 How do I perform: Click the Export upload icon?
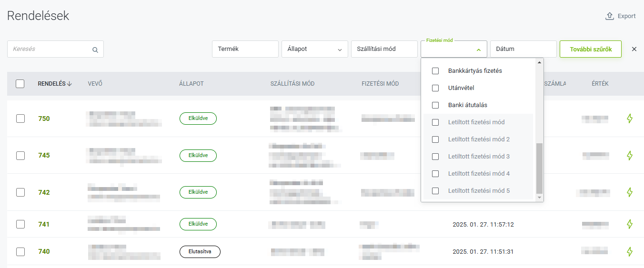point(609,16)
